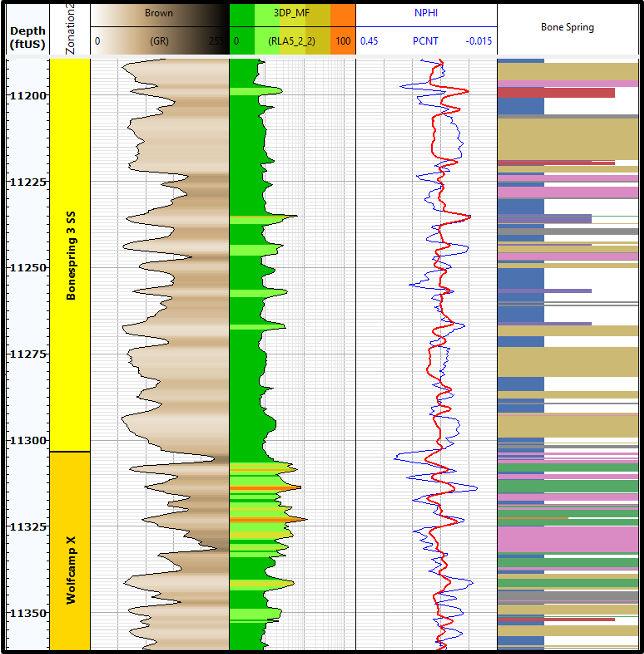Click the GR scale maximum 255
The height and width of the screenshot is (654, 644).
217,41
